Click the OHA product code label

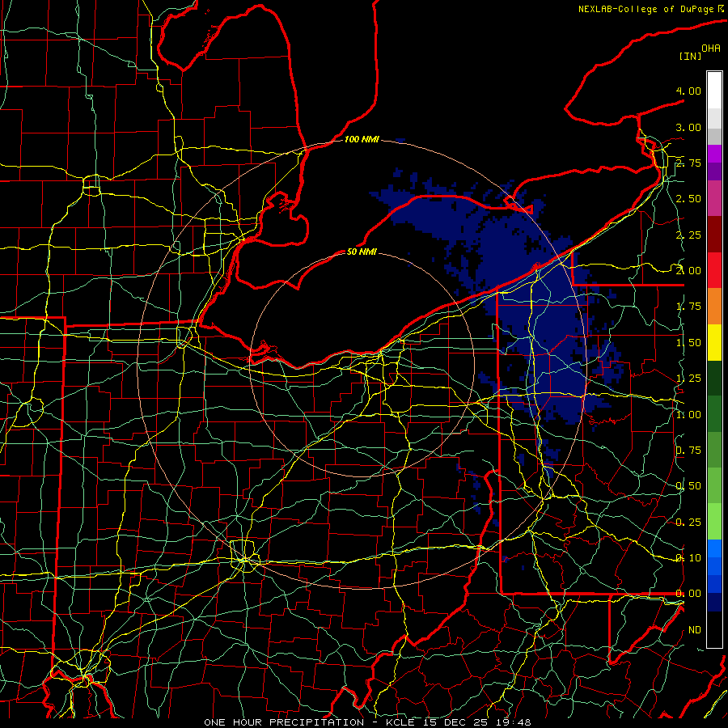711,49
